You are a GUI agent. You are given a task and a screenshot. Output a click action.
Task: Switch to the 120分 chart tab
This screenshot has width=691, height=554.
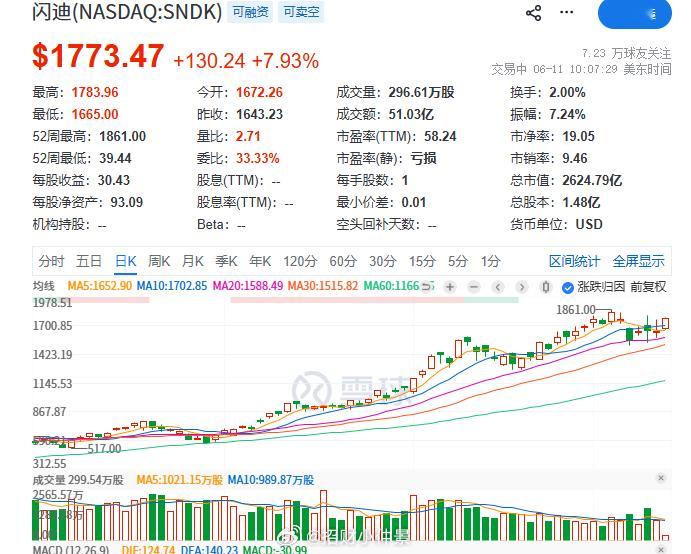pos(300,261)
